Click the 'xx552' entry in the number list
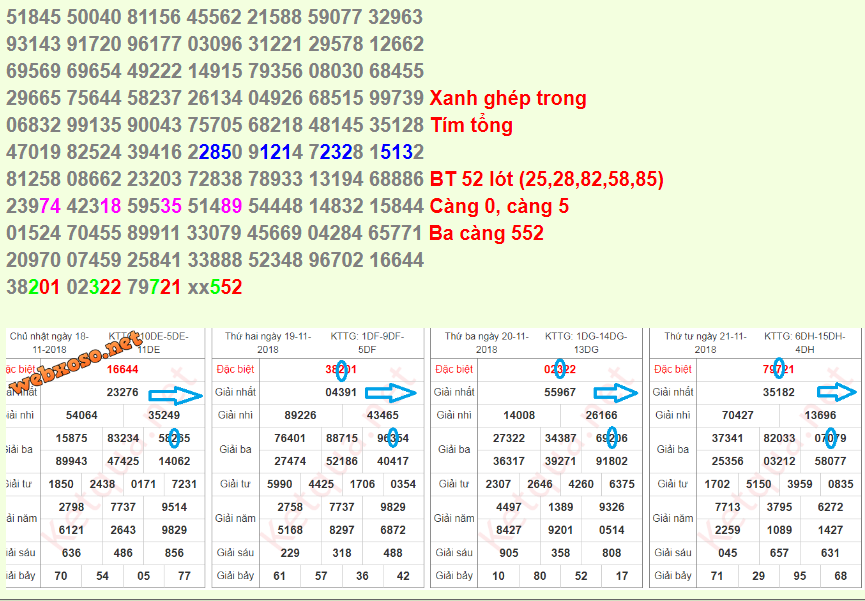 [215, 288]
